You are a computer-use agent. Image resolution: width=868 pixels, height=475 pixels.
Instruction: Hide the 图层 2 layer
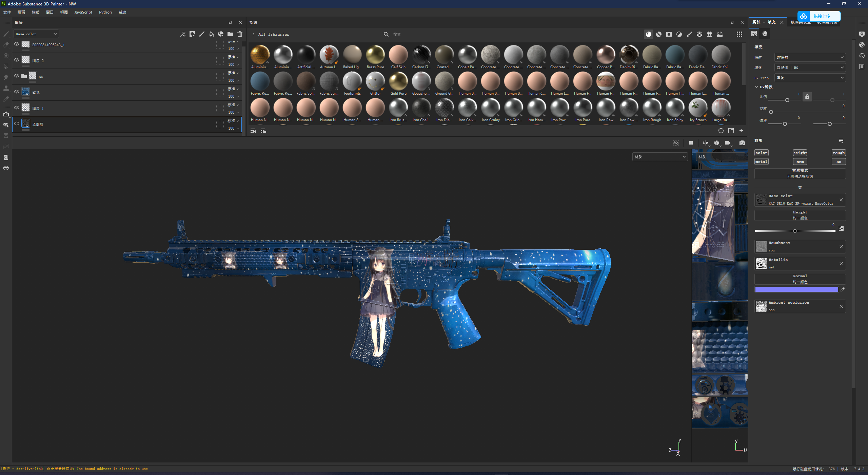click(x=17, y=60)
